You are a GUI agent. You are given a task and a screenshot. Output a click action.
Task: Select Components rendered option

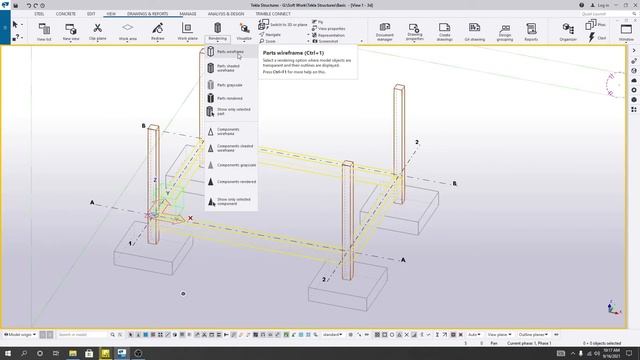pyautogui.click(x=231, y=182)
